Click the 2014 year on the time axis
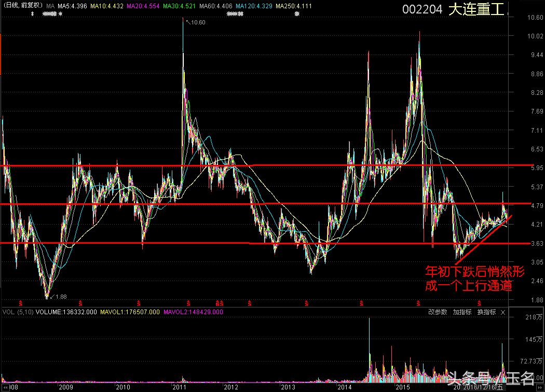 [345, 387]
